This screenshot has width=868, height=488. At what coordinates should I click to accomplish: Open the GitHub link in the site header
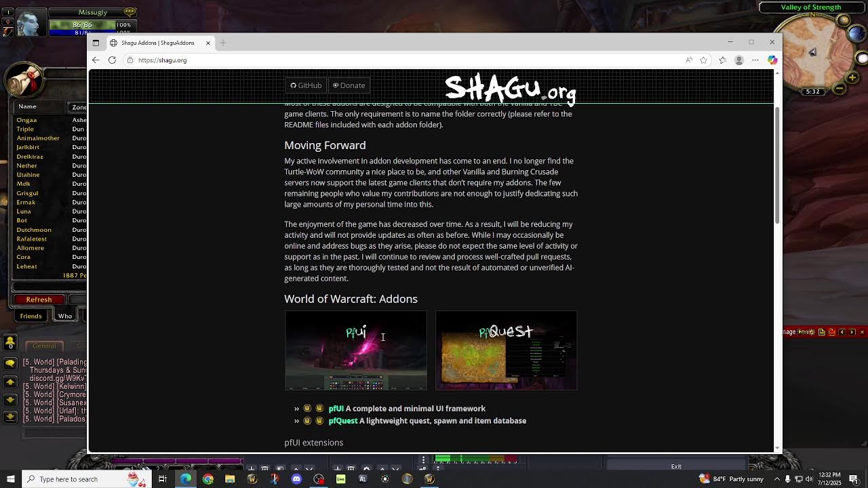(x=306, y=85)
